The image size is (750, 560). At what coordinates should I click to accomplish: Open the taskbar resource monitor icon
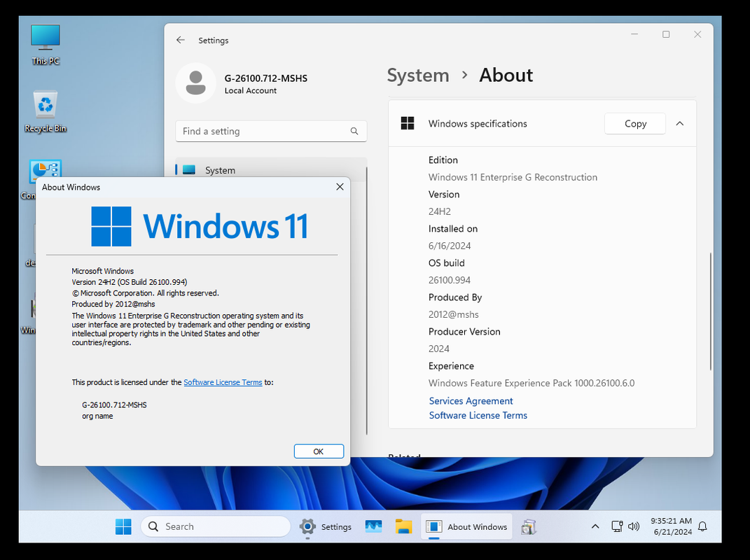(x=373, y=526)
